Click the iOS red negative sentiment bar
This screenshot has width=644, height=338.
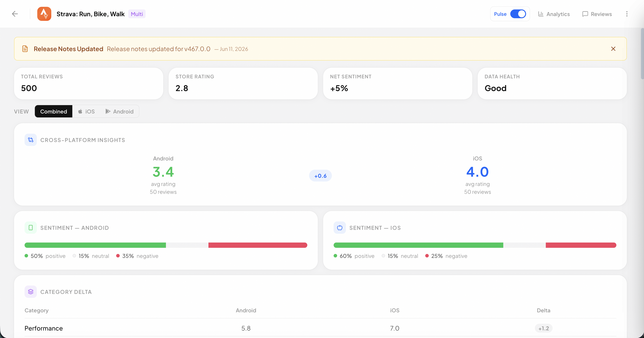tap(581, 245)
